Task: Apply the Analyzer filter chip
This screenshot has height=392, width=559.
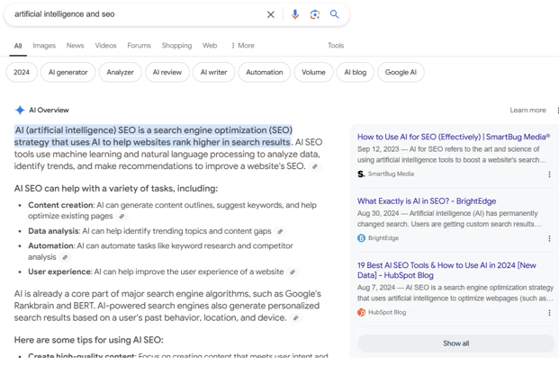Action: click(120, 72)
